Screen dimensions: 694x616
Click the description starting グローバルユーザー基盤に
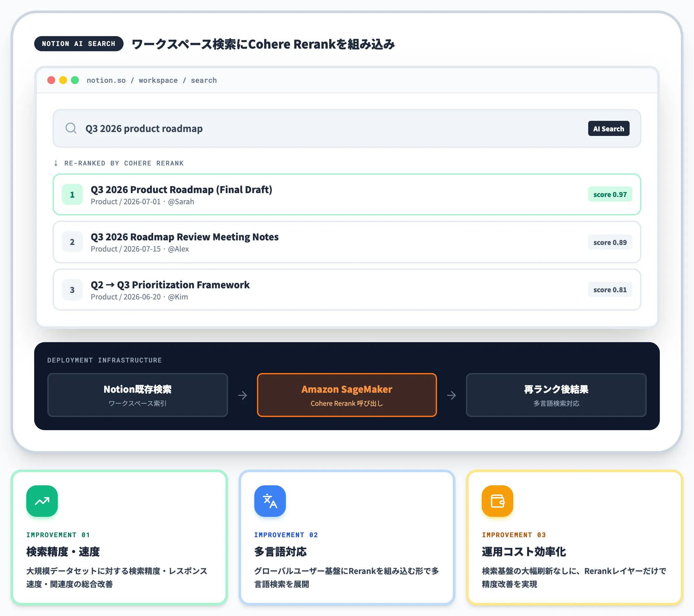click(x=347, y=578)
